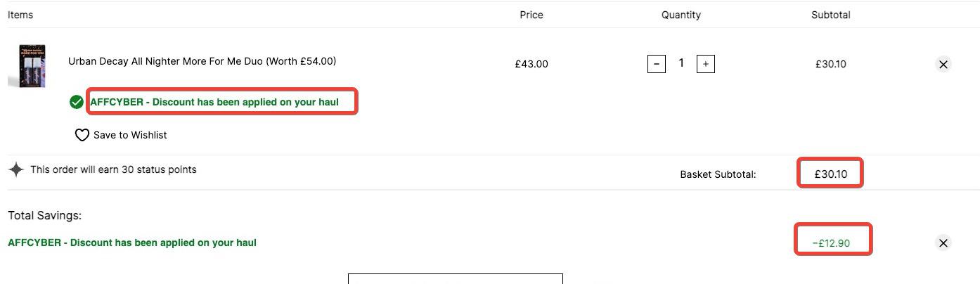Image resolution: width=980 pixels, height=284 pixels.
Task: Open Urban Decay All Nighter Duo product link
Action: (x=202, y=61)
